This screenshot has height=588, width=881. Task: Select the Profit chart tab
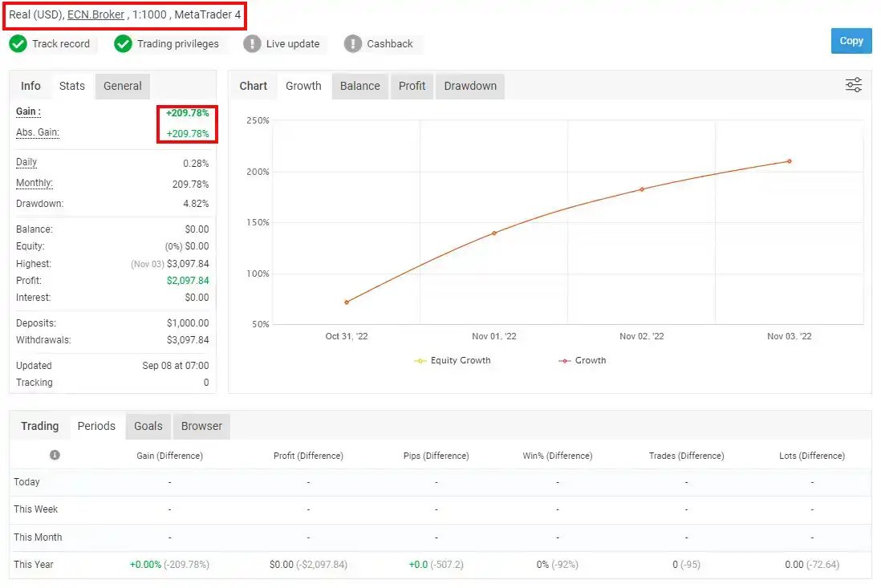pos(412,86)
